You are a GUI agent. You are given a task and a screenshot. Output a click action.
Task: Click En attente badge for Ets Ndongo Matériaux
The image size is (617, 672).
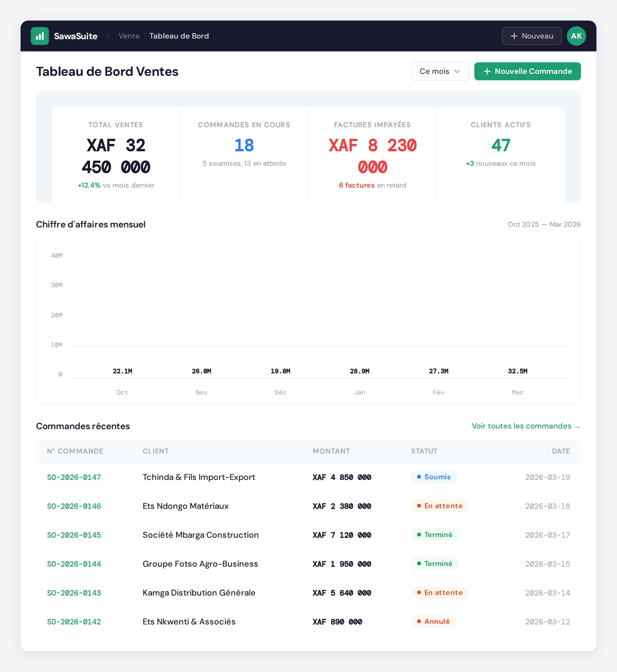pos(439,506)
